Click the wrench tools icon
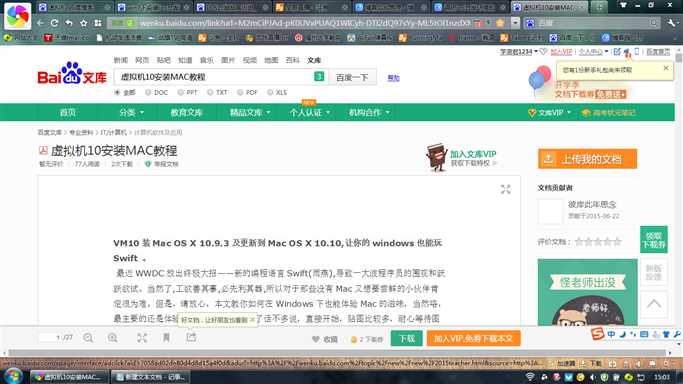 [x=672, y=23]
